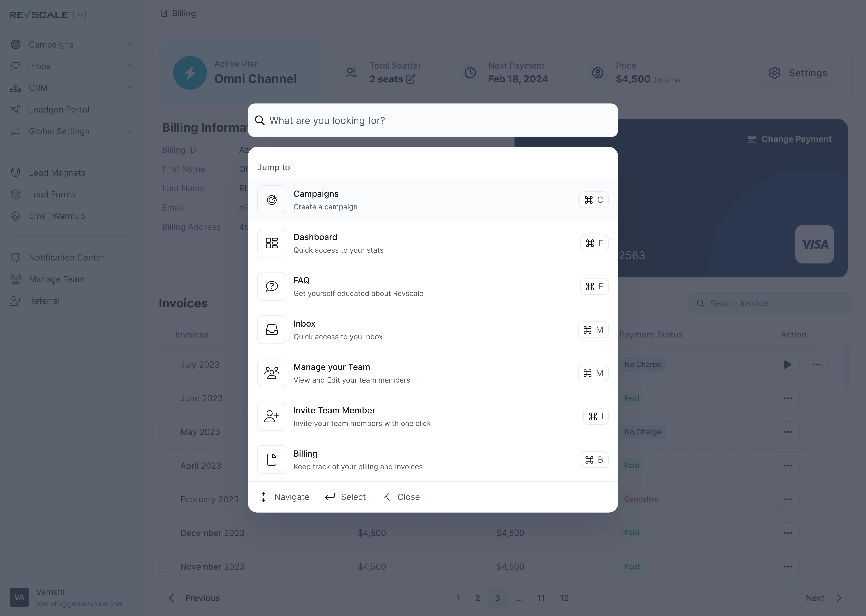Collapse the CRM sidebar chevron
Image resolution: width=866 pixels, height=616 pixels.
130,88
